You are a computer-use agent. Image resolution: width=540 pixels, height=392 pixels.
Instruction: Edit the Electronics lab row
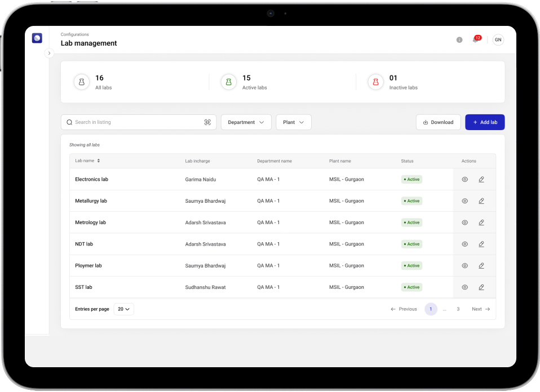pos(481,180)
